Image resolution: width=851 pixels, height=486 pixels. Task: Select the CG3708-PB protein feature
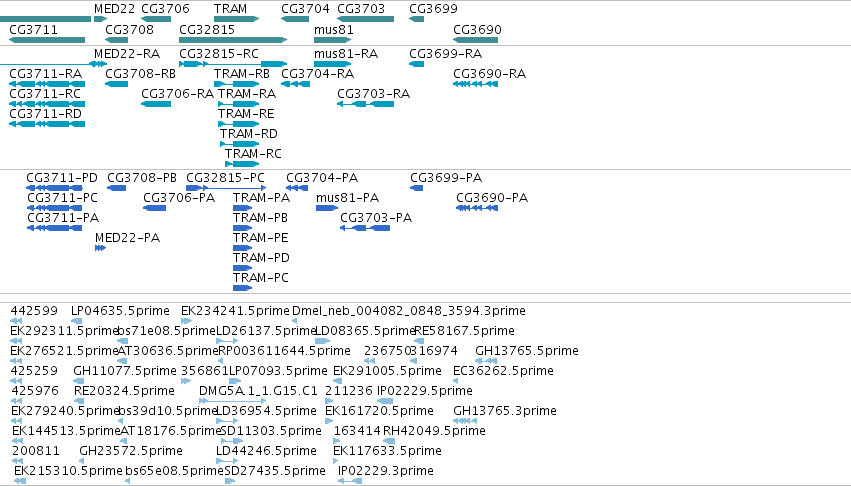click(117, 188)
